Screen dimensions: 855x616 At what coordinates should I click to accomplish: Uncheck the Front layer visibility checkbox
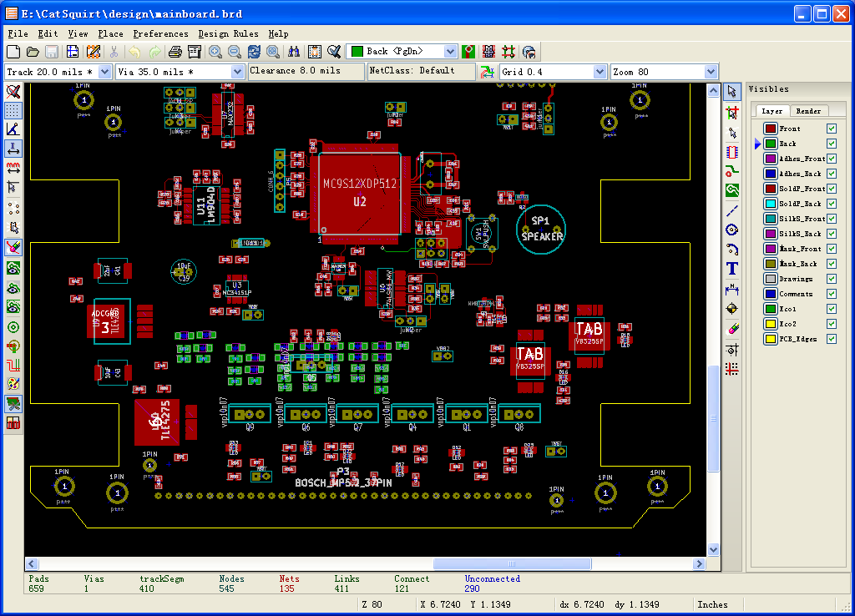(x=831, y=129)
